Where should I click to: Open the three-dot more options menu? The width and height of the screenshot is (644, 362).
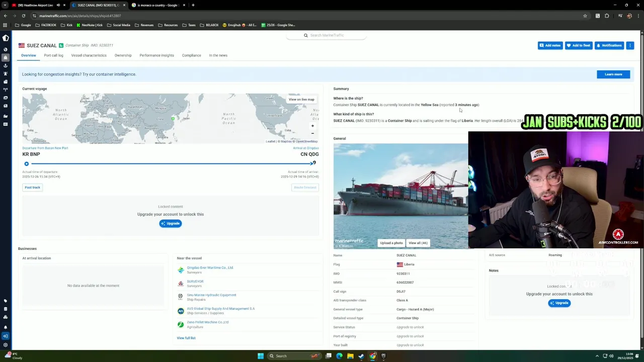630,45
